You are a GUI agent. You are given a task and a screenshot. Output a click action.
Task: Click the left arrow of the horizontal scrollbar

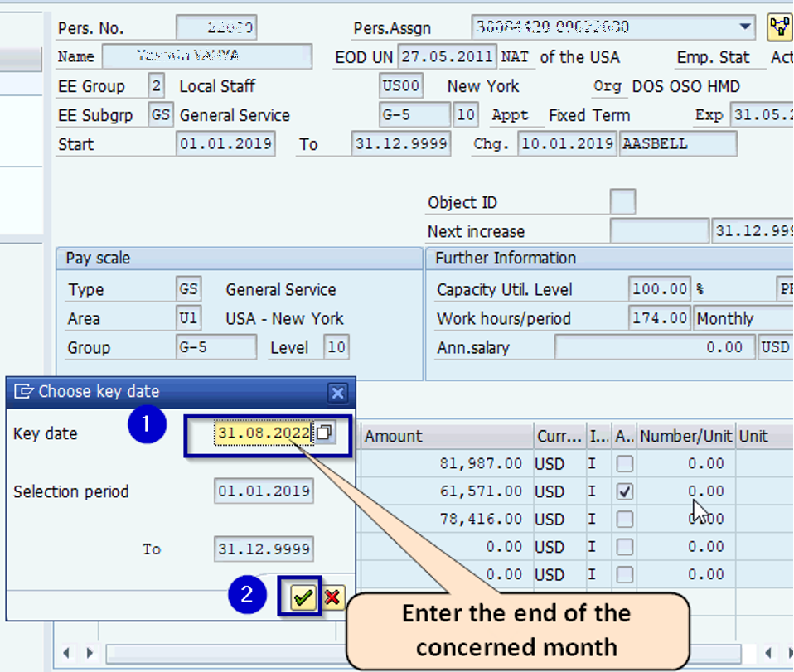(x=66, y=652)
